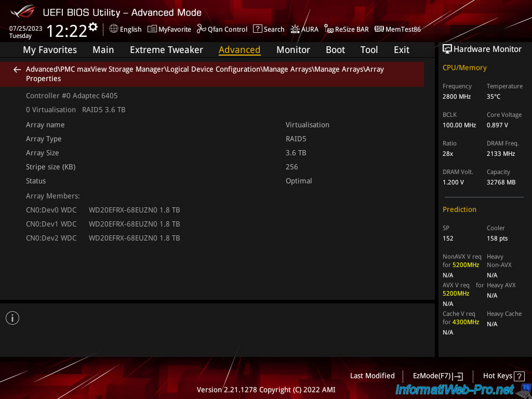532x399 pixels.
Task: Open Qfan Control fan icon
Action: (x=202, y=29)
